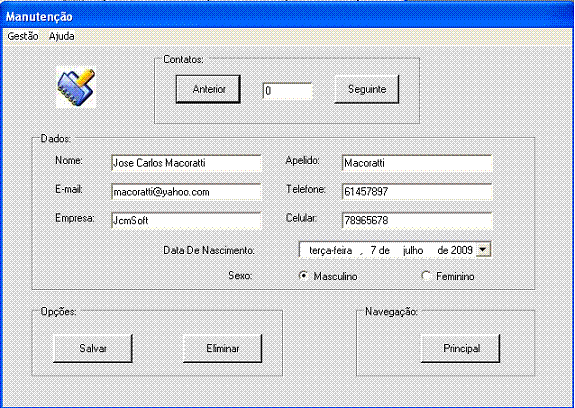
Task: Click the Celular number field
Action: (417, 220)
